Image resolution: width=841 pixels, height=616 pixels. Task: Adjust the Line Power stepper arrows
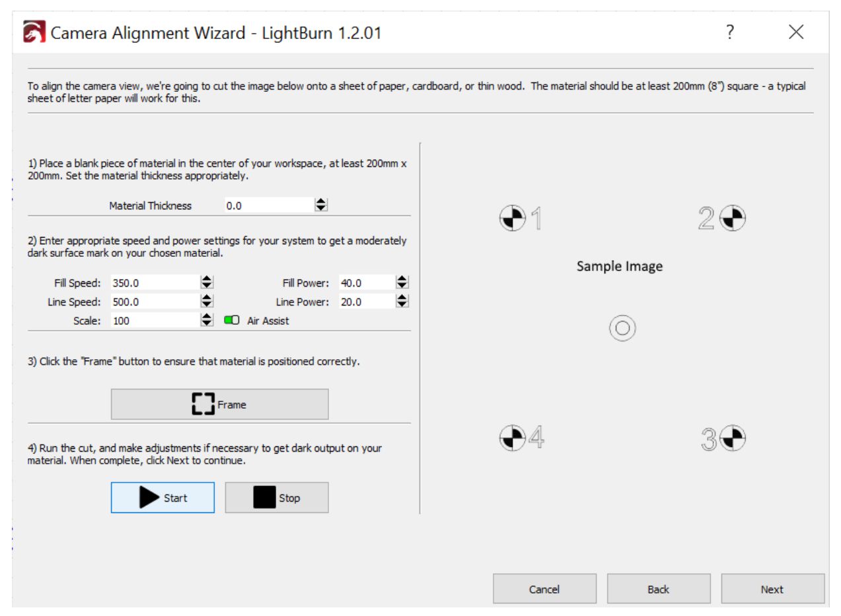[402, 302]
